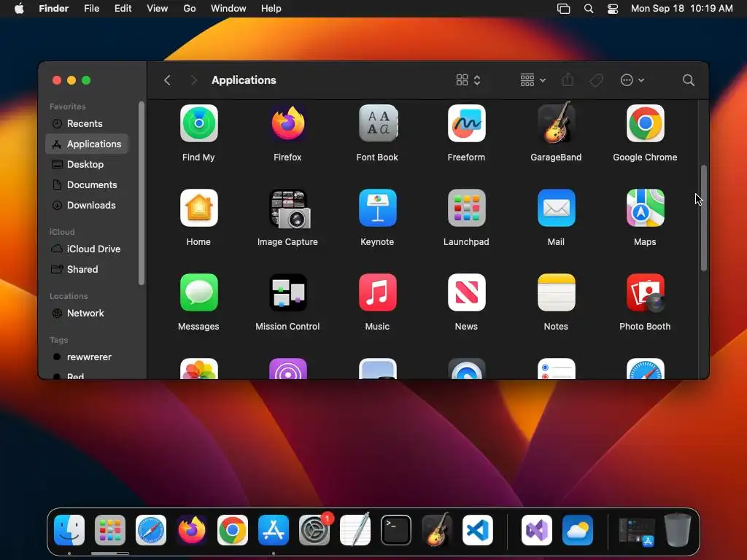747x560 pixels.
Task: Open the Apple menu
Action: [x=19, y=9]
